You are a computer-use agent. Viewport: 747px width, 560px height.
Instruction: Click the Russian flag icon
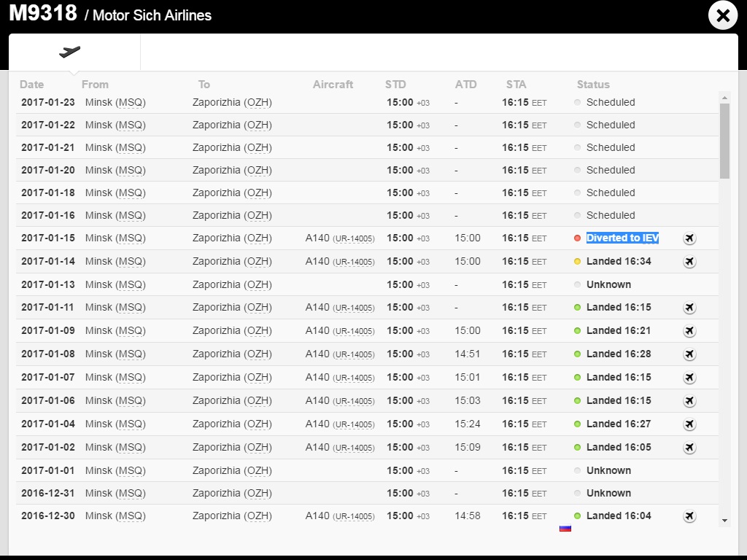click(565, 528)
